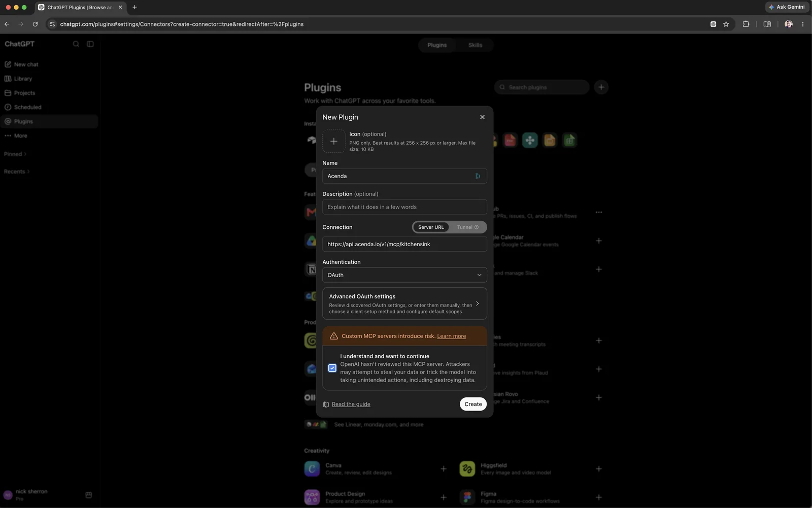Open a new browser tab
The width and height of the screenshot is (812, 508).
tap(134, 7)
